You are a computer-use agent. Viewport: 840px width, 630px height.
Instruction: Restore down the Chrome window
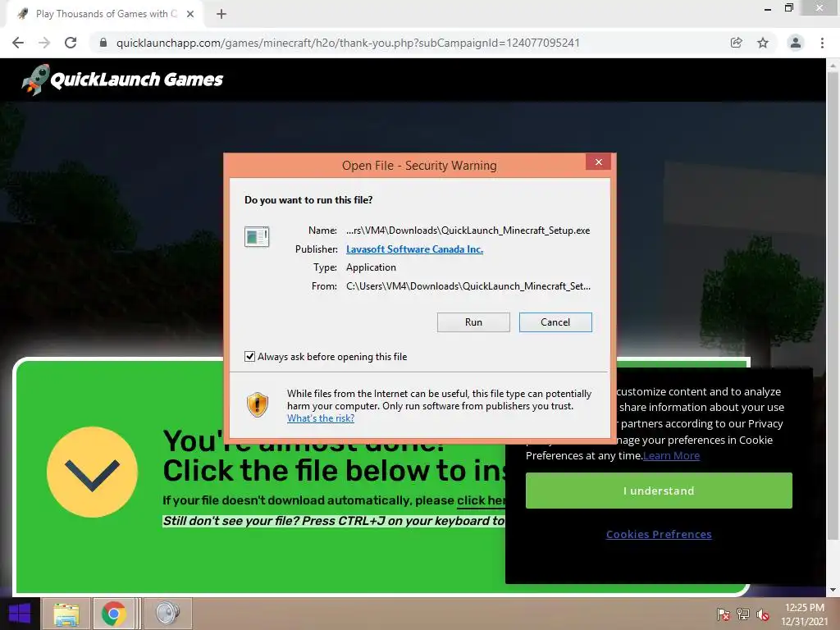(x=788, y=8)
